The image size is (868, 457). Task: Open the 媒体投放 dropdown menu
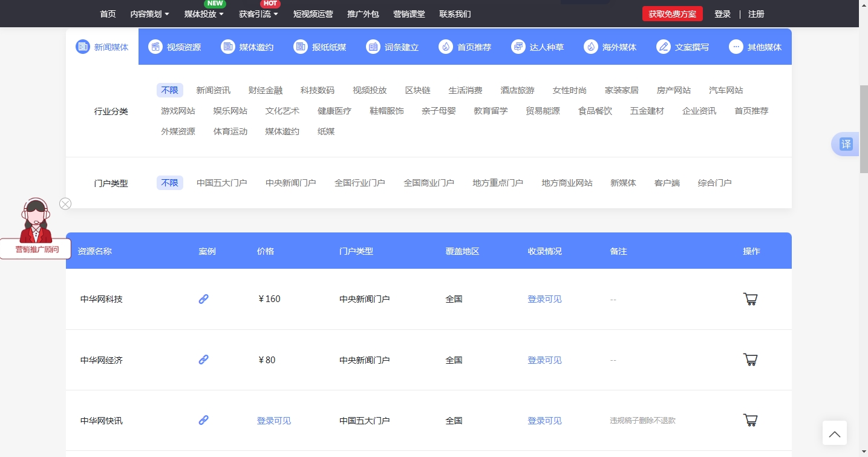(x=203, y=14)
